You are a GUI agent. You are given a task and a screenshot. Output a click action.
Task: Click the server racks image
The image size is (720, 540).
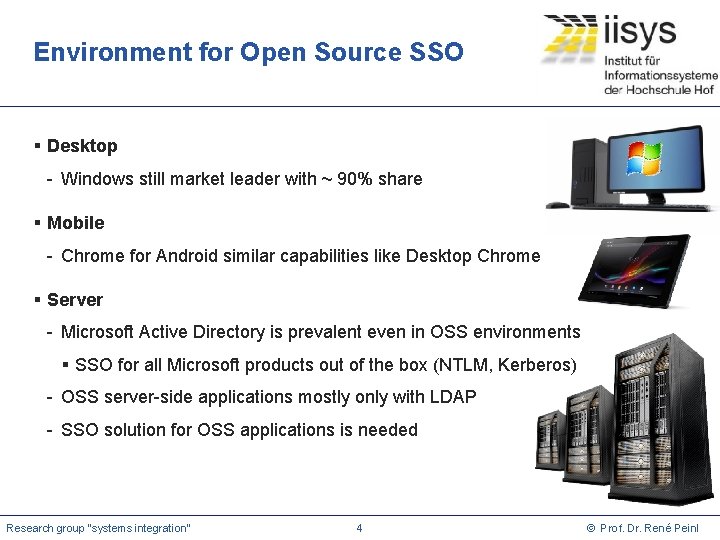[625, 419]
